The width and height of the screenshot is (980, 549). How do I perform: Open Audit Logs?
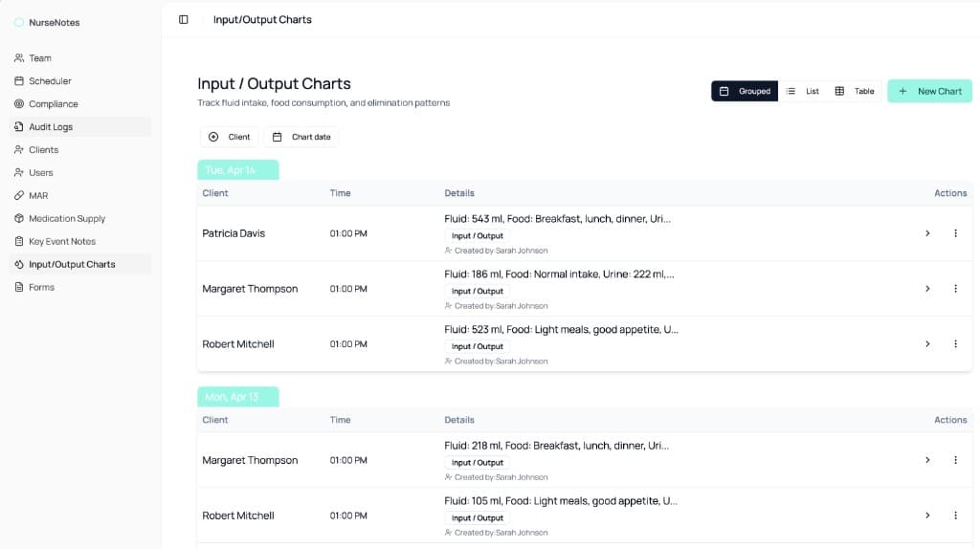[x=80, y=127]
